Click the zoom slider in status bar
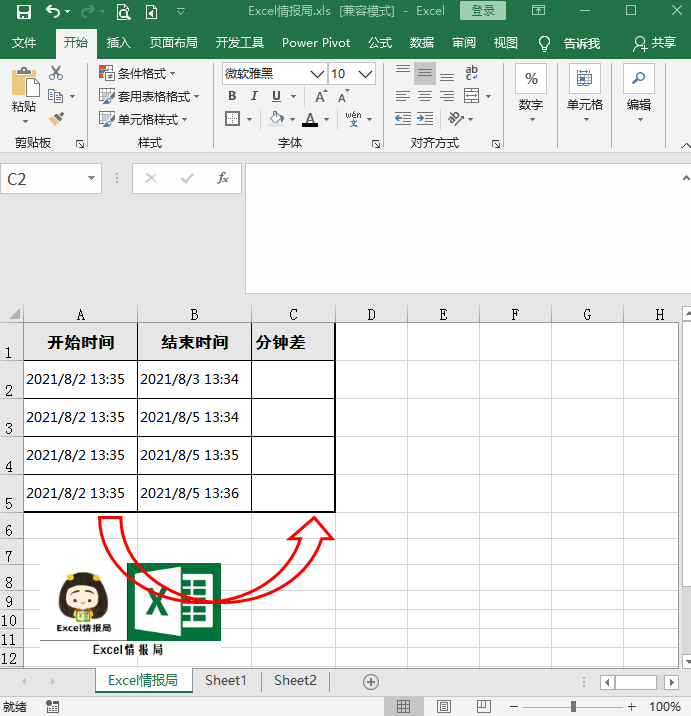 pyautogui.click(x=574, y=706)
